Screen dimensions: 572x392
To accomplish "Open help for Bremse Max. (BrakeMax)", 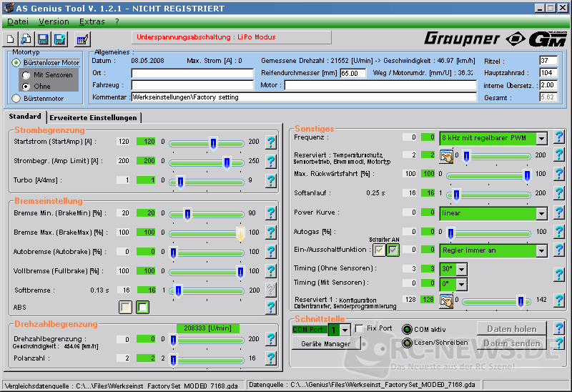I will (x=271, y=232).
